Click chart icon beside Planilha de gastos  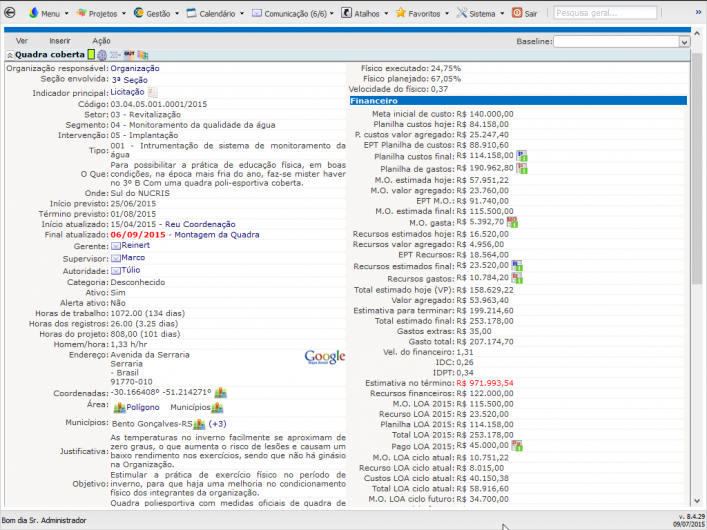pos(521,169)
